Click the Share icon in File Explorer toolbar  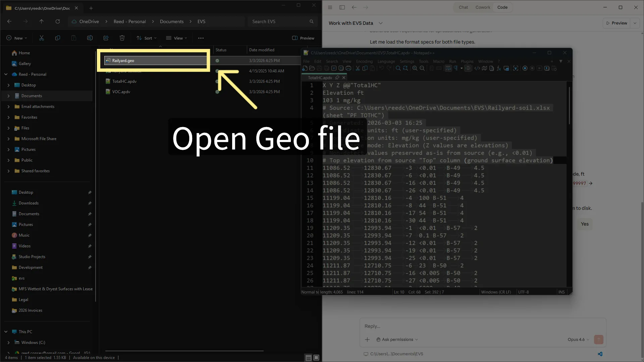coord(106,38)
